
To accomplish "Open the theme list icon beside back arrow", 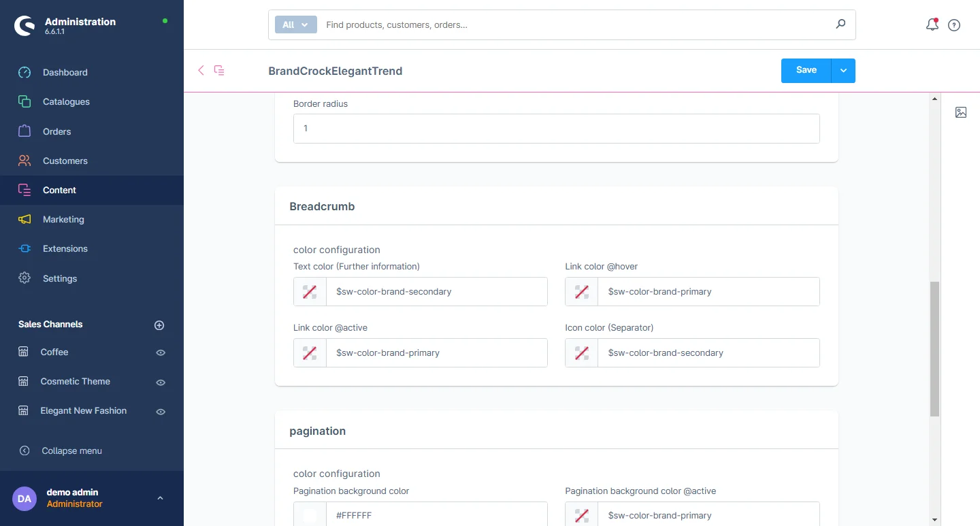I will click(x=219, y=70).
